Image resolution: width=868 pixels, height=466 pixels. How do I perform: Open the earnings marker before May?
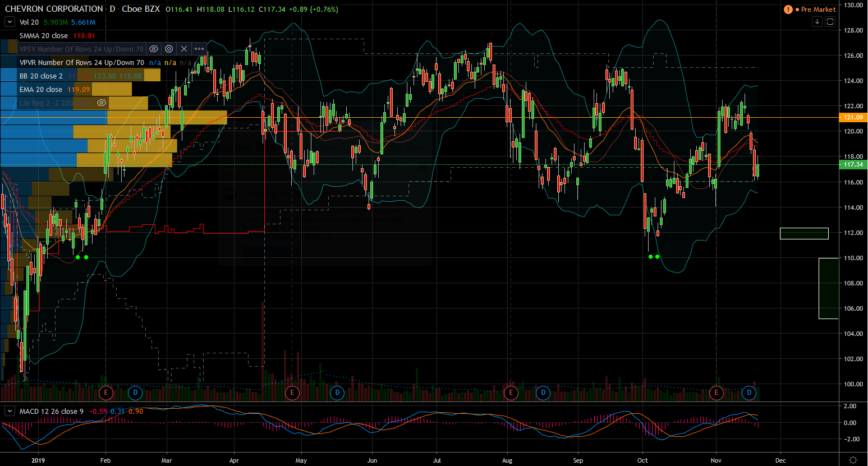pyautogui.click(x=292, y=393)
